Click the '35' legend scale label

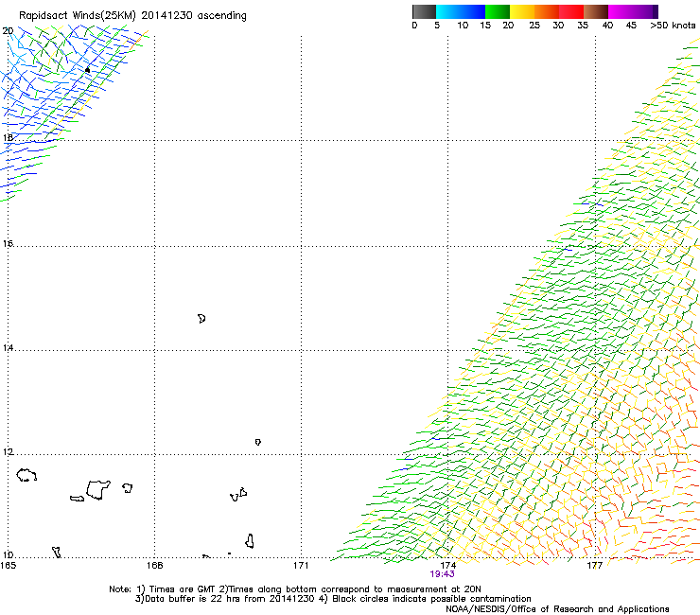click(x=583, y=26)
